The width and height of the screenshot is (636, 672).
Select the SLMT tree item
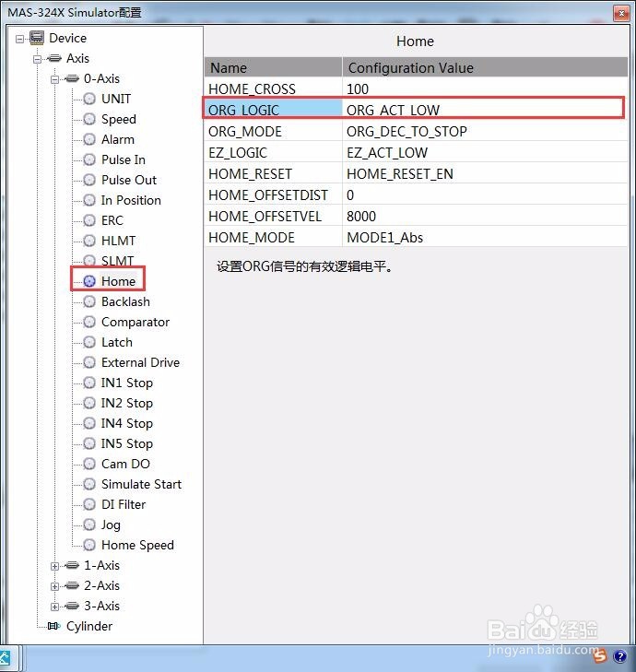[117, 261]
